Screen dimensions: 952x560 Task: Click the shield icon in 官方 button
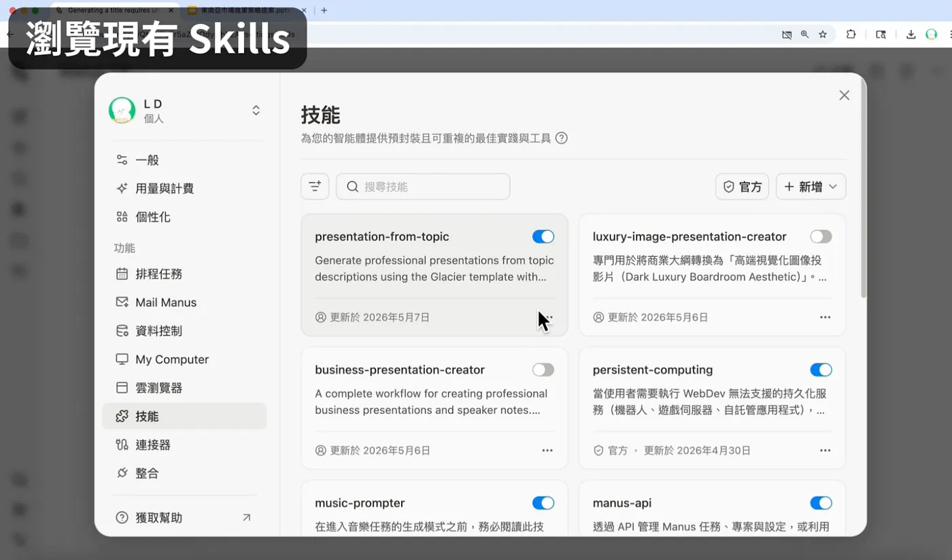coord(728,186)
